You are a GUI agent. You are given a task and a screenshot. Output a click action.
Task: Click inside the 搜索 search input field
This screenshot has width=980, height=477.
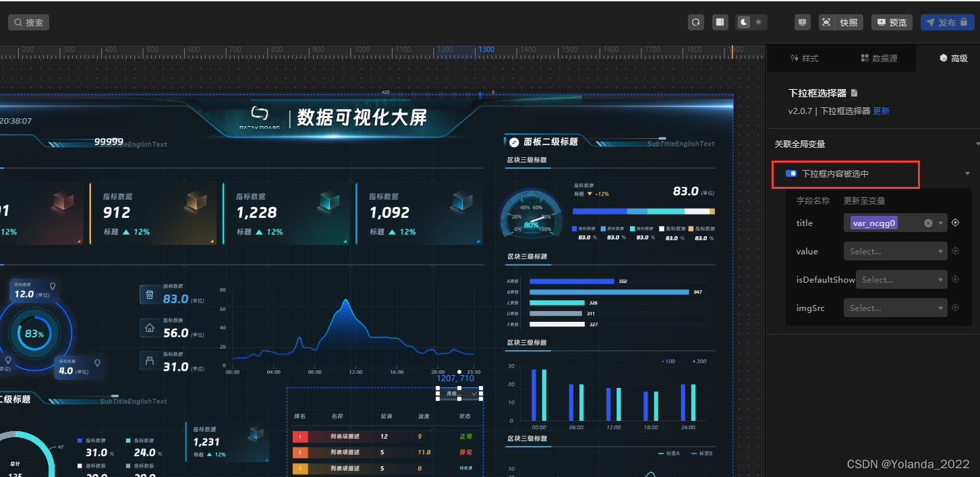click(32, 22)
